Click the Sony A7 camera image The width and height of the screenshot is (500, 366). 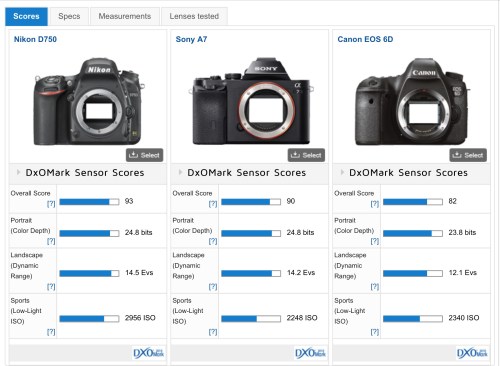[x=251, y=101]
